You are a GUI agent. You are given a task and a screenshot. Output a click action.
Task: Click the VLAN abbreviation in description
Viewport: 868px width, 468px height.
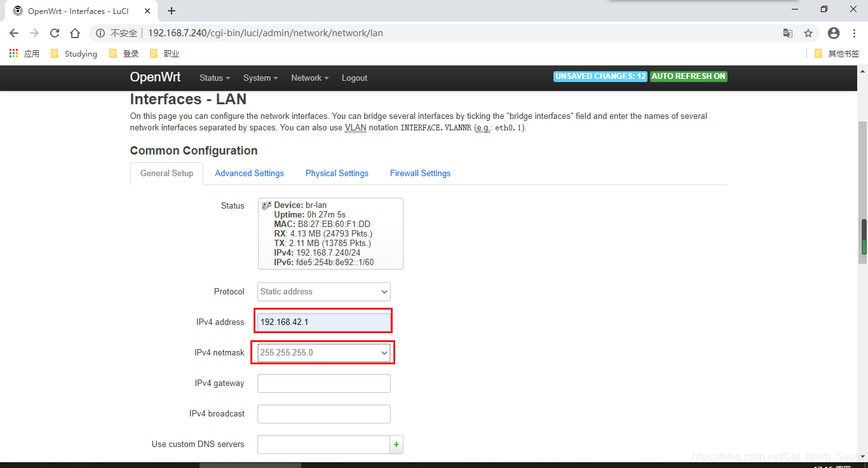coord(356,128)
